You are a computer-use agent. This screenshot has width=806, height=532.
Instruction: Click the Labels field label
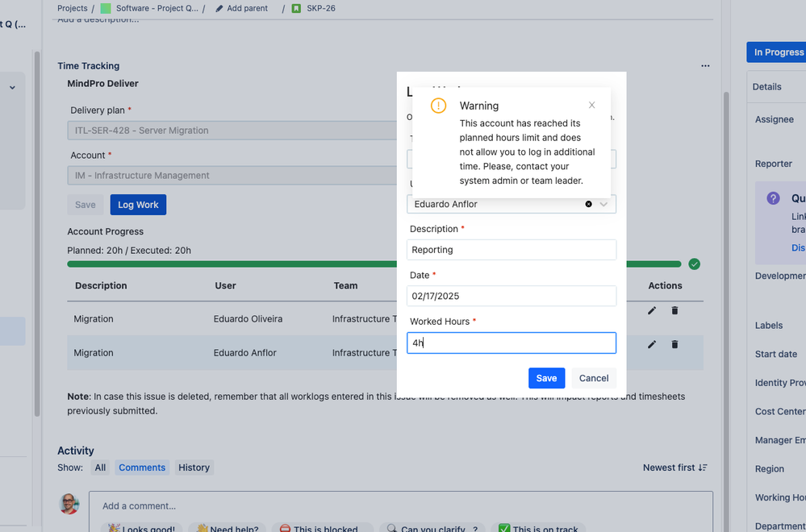(769, 326)
